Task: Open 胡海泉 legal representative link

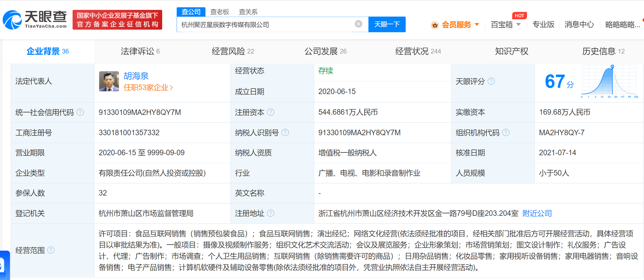Action: (136, 76)
